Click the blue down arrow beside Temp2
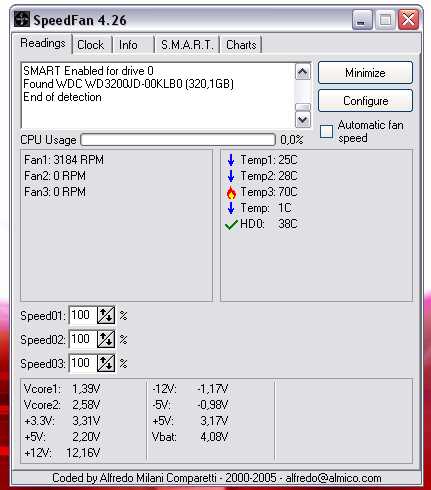The width and height of the screenshot is (431, 490). (231, 176)
